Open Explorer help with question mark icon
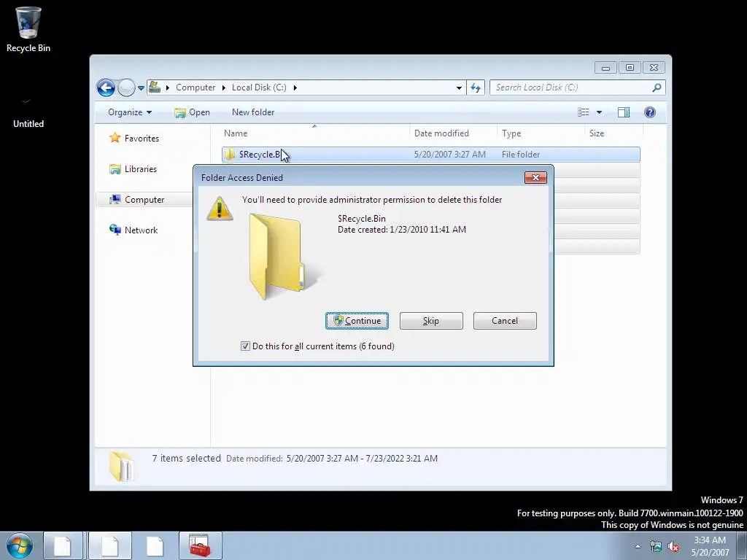747x560 pixels. (x=650, y=112)
